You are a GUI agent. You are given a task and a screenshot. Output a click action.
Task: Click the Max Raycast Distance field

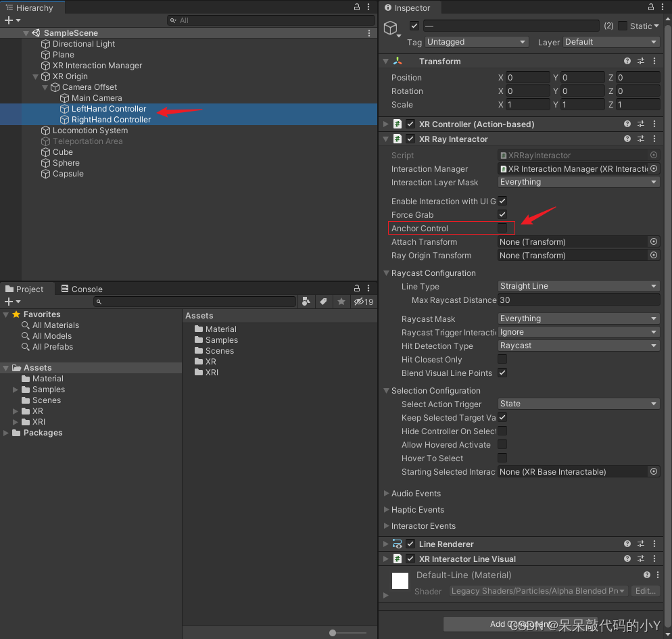[578, 300]
